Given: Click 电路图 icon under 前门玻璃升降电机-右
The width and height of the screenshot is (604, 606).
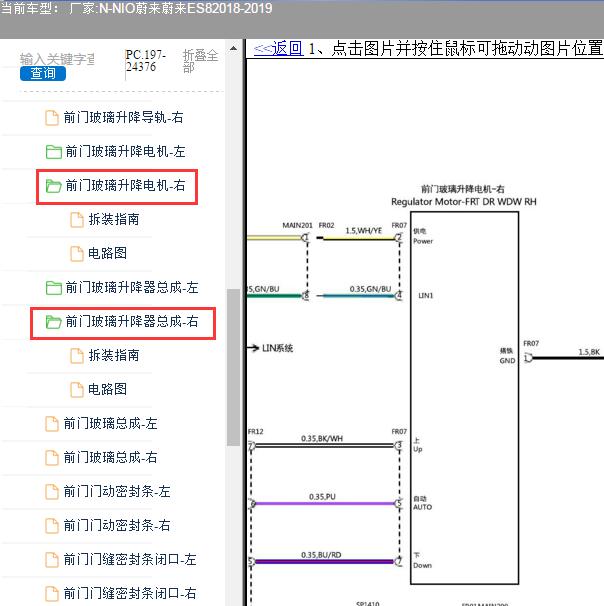Looking at the screenshot, I should [x=77, y=254].
